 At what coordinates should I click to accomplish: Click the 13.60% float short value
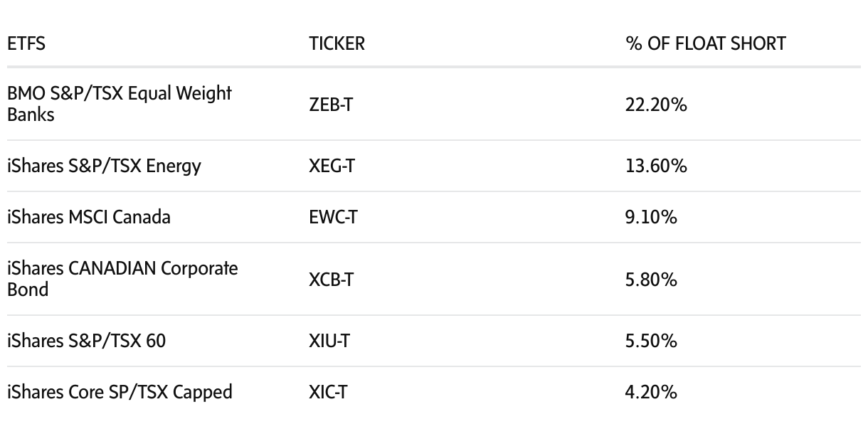pyautogui.click(x=655, y=166)
